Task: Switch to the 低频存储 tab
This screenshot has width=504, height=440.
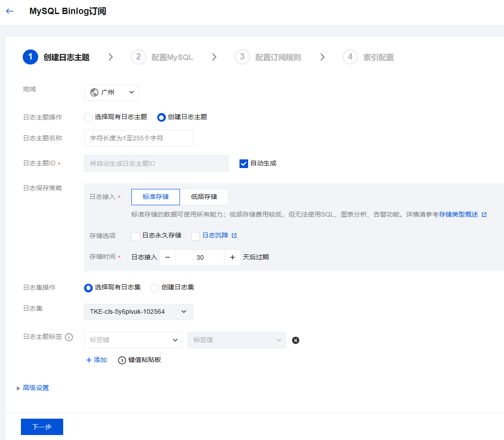Action: pyautogui.click(x=204, y=197)
